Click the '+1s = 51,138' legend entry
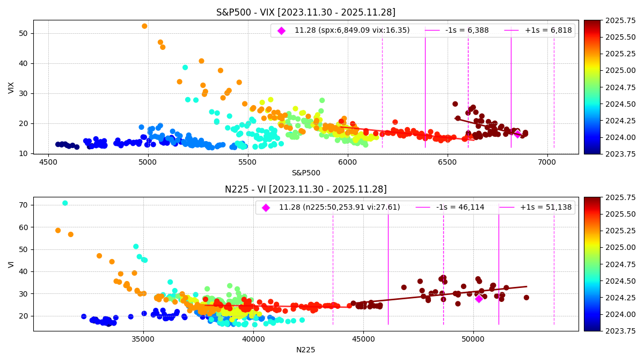The width and height of the screenshot is (644, 362). [x=537, y=208]
